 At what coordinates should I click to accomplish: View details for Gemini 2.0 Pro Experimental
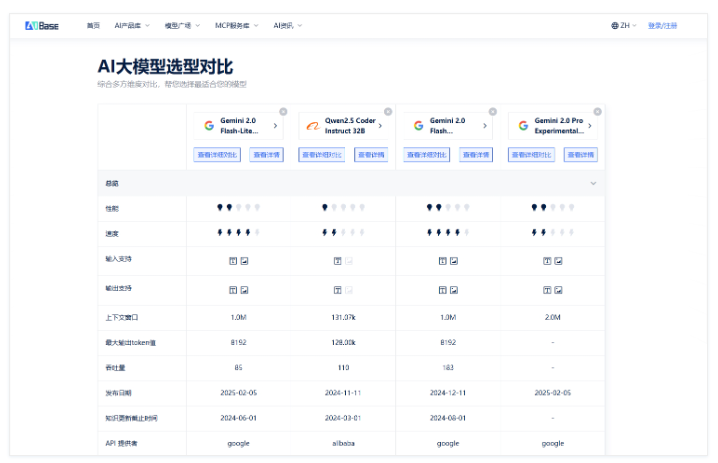pyautogui.click(x=581, y=155)
